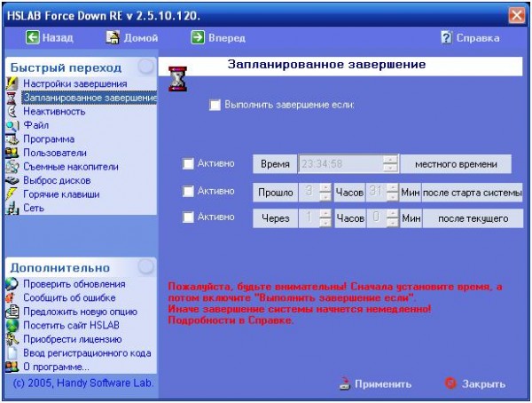Click the keys icon beside Приобрести лицензию
Image resolution: width=532 pixels, height=403 pixels.
pos(12,339)
